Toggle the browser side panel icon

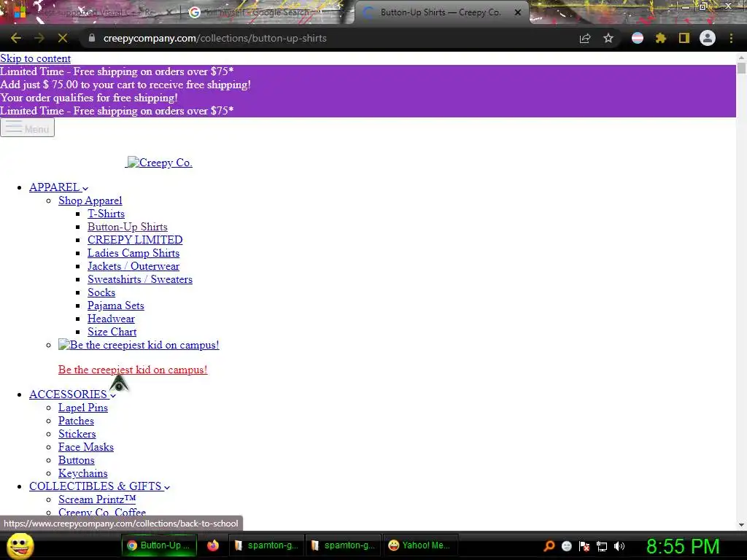(684, 38)
